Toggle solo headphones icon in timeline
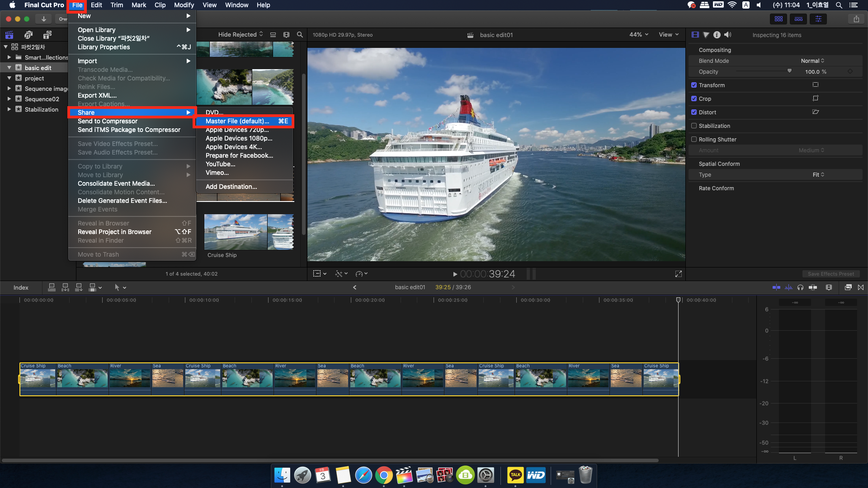868x488 pixels. coord(801,287)
